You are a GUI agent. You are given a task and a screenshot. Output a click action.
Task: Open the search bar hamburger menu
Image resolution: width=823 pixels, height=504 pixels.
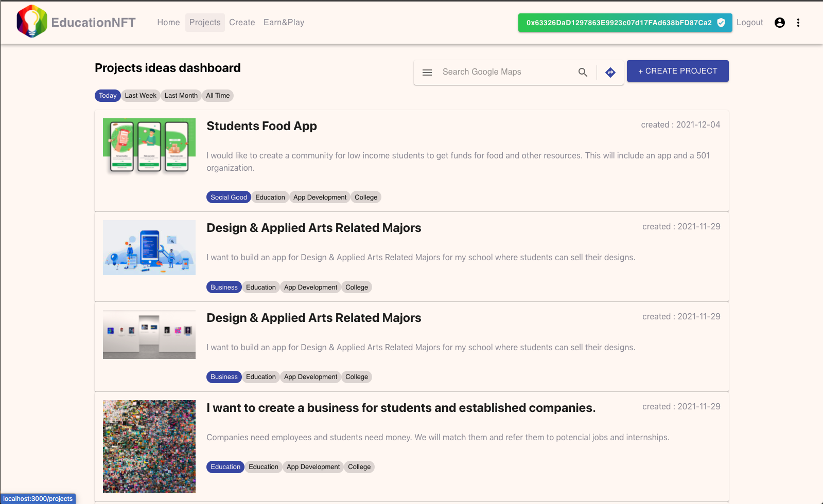coord(427,73)
